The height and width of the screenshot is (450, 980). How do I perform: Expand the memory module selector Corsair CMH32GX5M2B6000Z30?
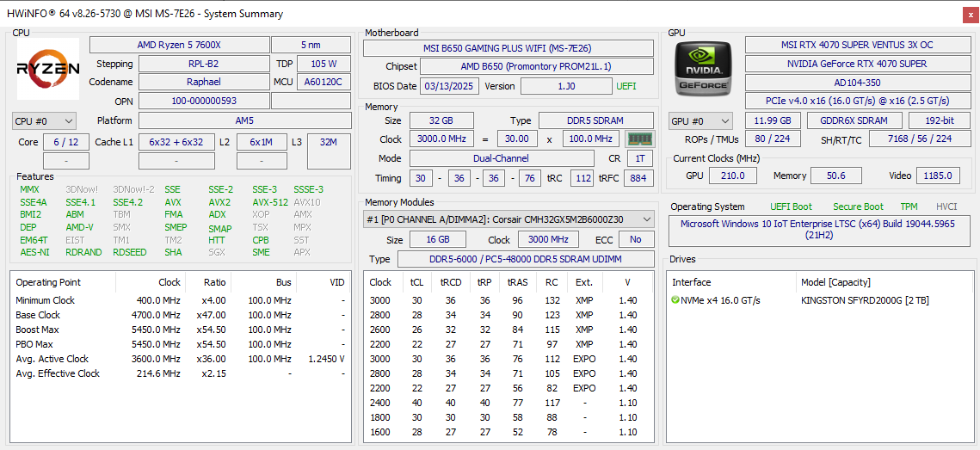pos(508,219)
